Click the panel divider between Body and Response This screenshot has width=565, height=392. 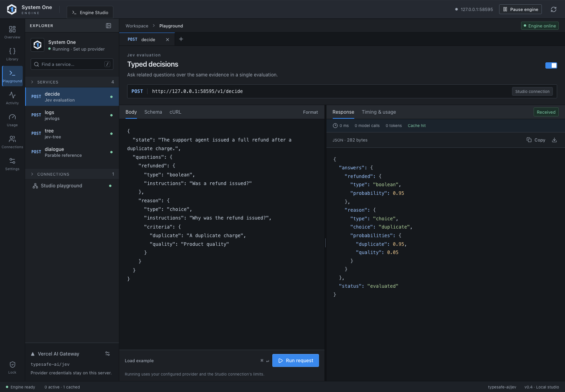pyautogui.click(x=325, y=243)
